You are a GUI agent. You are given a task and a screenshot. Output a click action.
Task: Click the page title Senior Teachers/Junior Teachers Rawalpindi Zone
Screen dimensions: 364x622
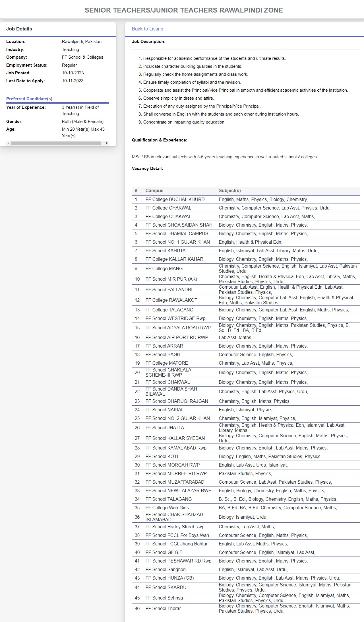pos(184,10)
